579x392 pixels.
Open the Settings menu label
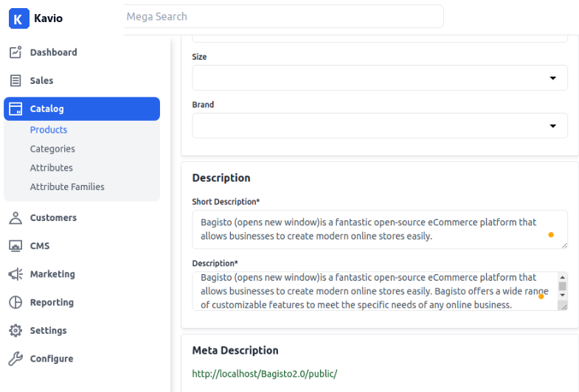click(49, 330)
